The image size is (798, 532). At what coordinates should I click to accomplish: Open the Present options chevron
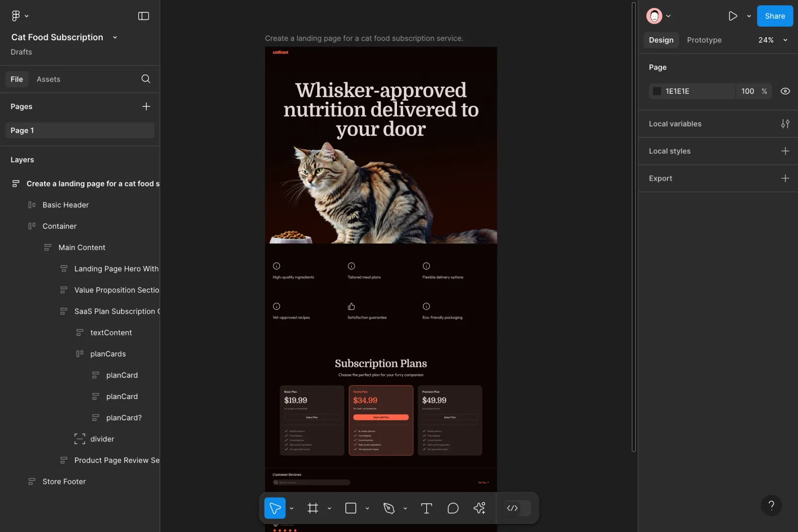749,16
